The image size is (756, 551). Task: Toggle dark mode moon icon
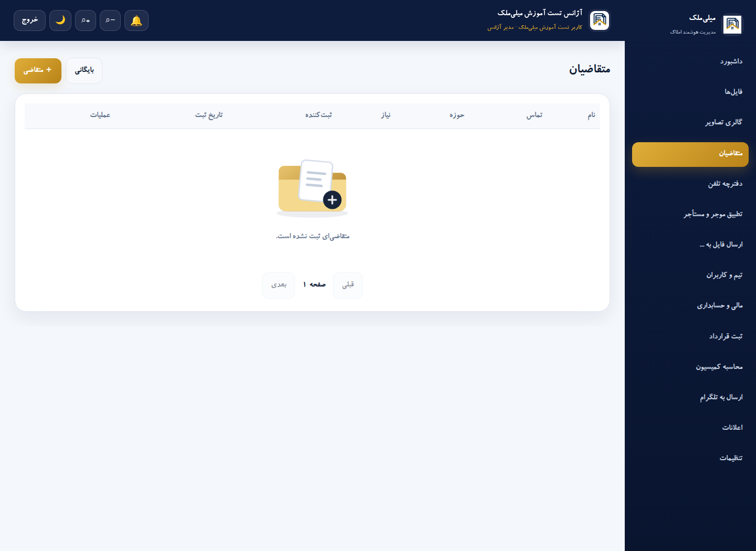coord(60,20)
